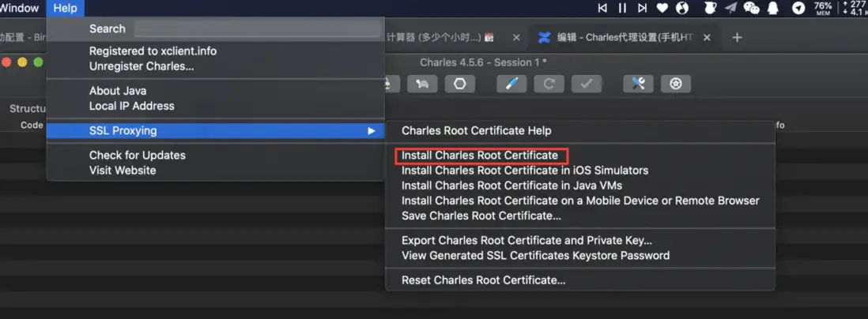The width and height of the screenshot is (868, 319).
Task: Open the Help menu
Action: pos(66,8)
